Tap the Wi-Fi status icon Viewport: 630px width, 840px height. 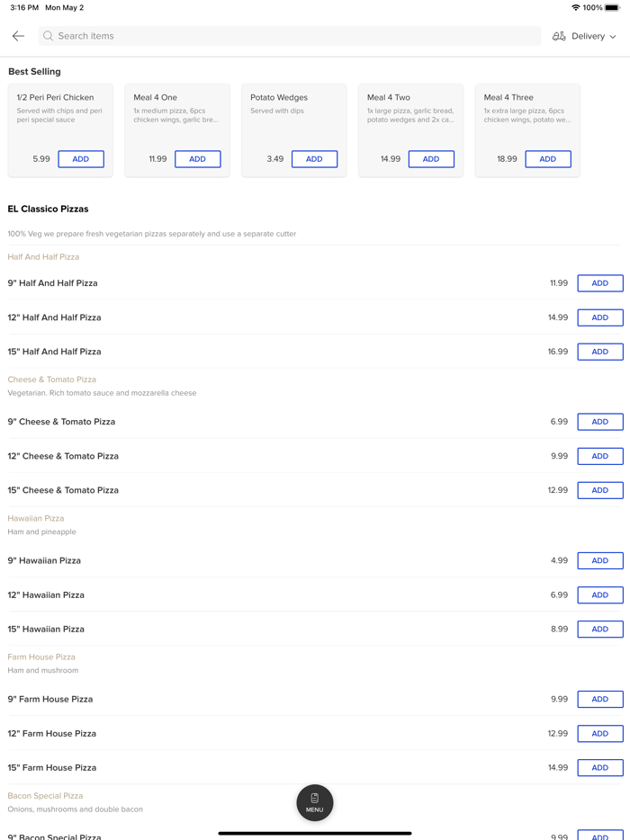coord(576,8)
